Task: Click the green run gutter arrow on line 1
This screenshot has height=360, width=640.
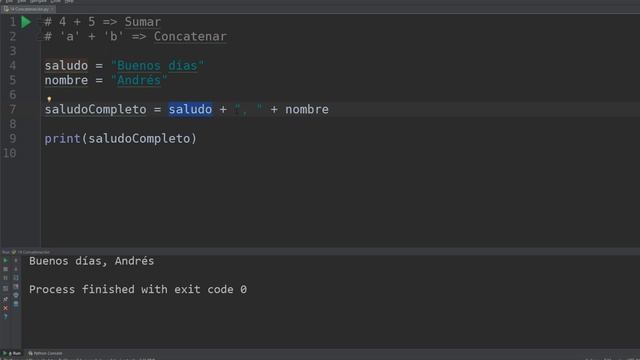Action: click(x=26, y=22)
